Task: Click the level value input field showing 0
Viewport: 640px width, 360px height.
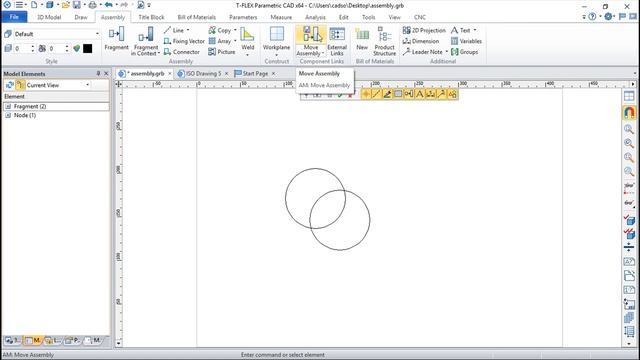Action: tap(22, 49)
